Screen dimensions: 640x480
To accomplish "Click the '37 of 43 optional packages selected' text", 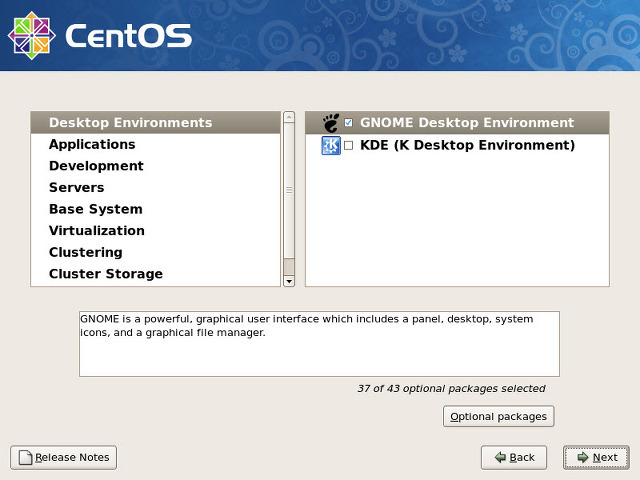I will [451, 389].
